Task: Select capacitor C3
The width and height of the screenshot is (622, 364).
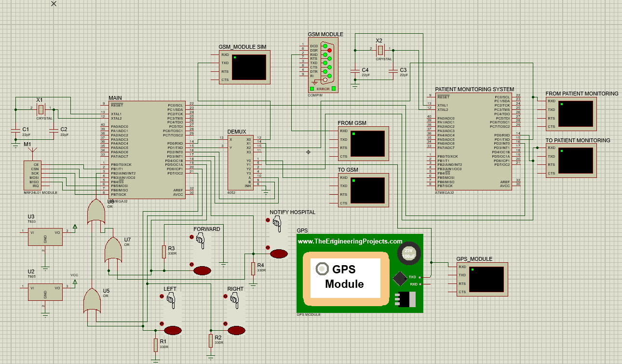Action: pos(392,71)
